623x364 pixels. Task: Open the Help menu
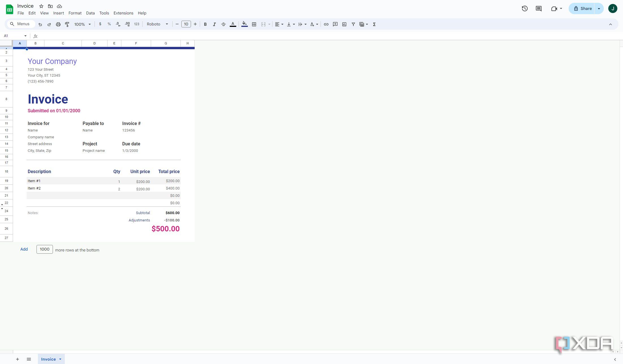click(142, 13)
